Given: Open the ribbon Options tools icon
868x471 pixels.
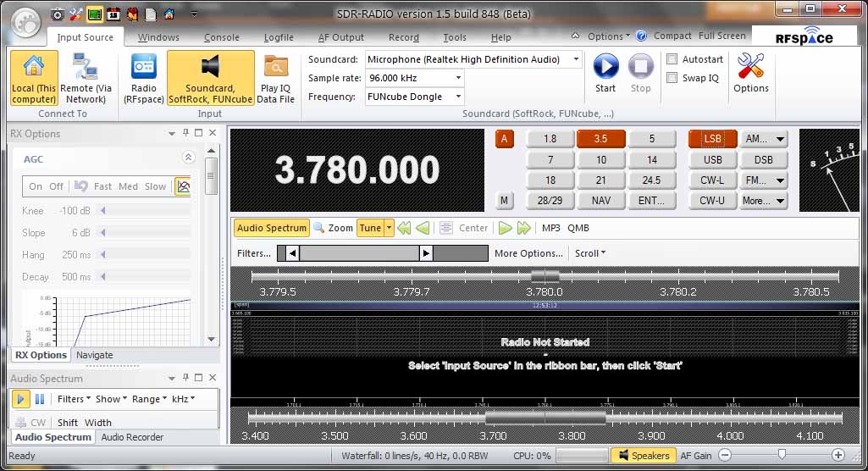Looking at the screenshot, I should (750, 67).
